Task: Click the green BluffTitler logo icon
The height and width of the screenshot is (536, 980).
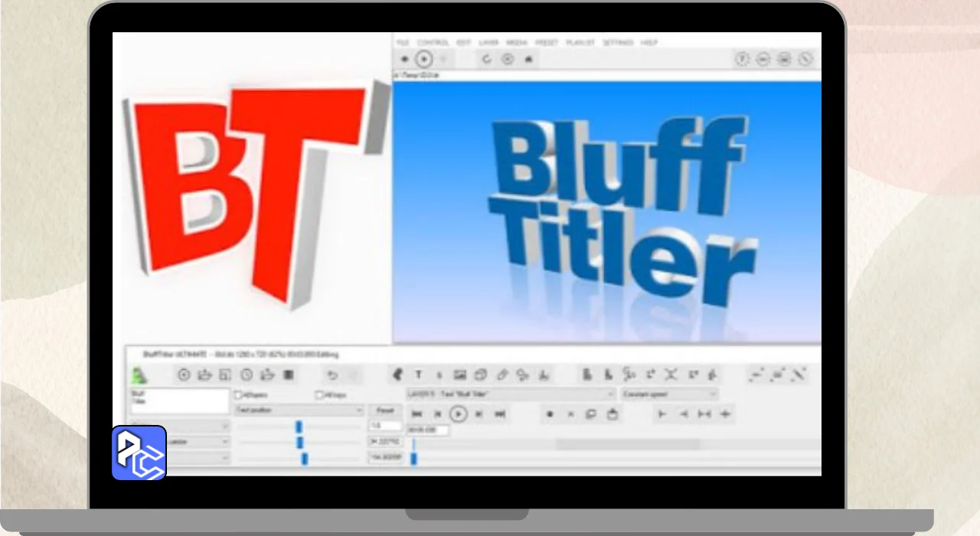Action: click(139, 374)
